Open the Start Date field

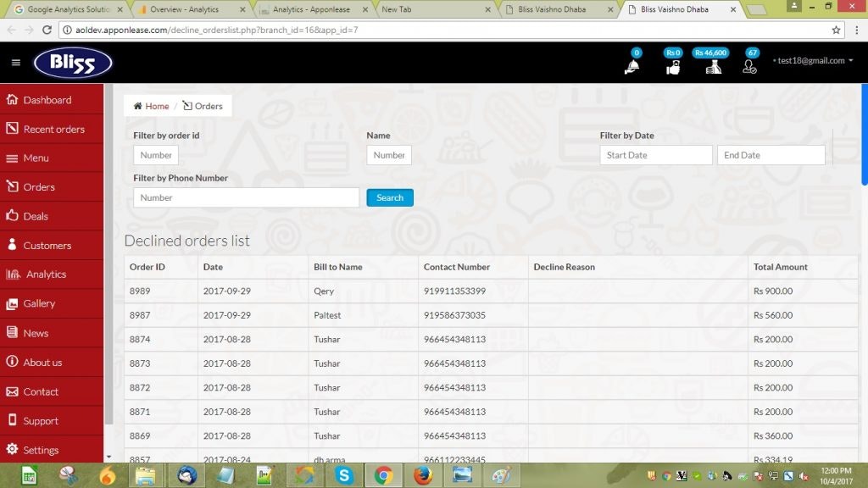tap(656, 155)
